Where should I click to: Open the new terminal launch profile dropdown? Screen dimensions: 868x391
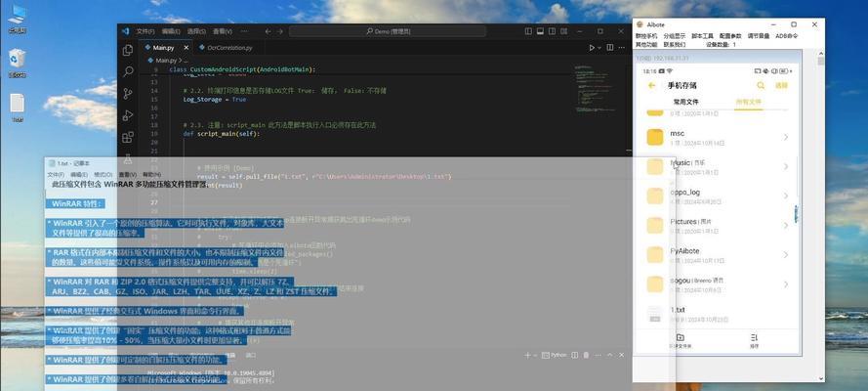(535, 355)
